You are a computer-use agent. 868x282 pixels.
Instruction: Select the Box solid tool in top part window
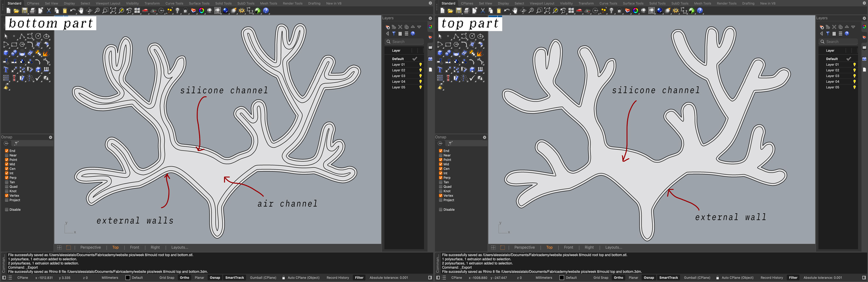(440, 53)
